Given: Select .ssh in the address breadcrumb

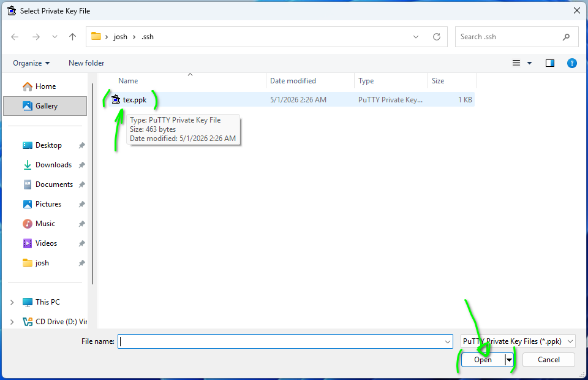Looking at the screenshot, I should [148, 37].
